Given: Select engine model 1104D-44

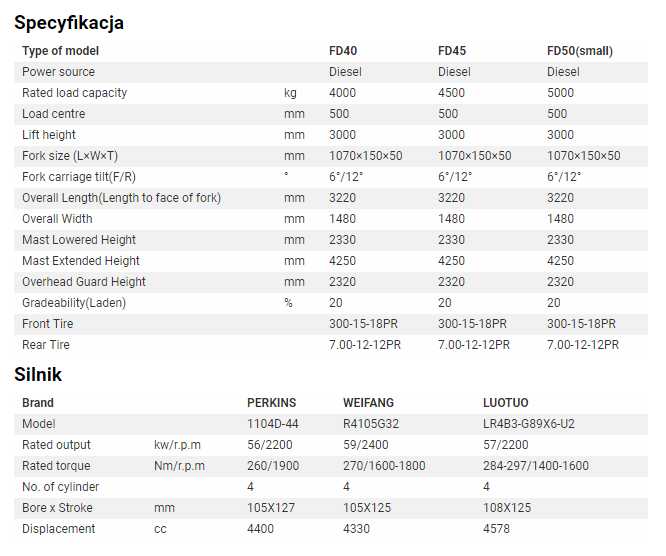Looking at the screenshot, I should tap(273, 424).
